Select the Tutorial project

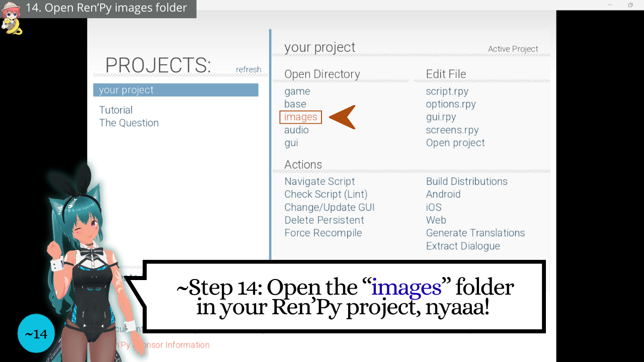pyautogui.click(x=116, y=110)
